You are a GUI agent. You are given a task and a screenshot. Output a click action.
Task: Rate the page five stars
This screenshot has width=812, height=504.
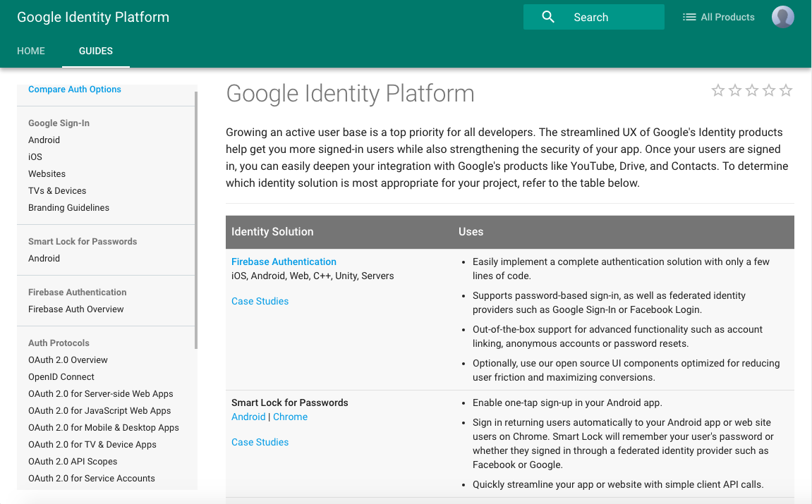786,90
